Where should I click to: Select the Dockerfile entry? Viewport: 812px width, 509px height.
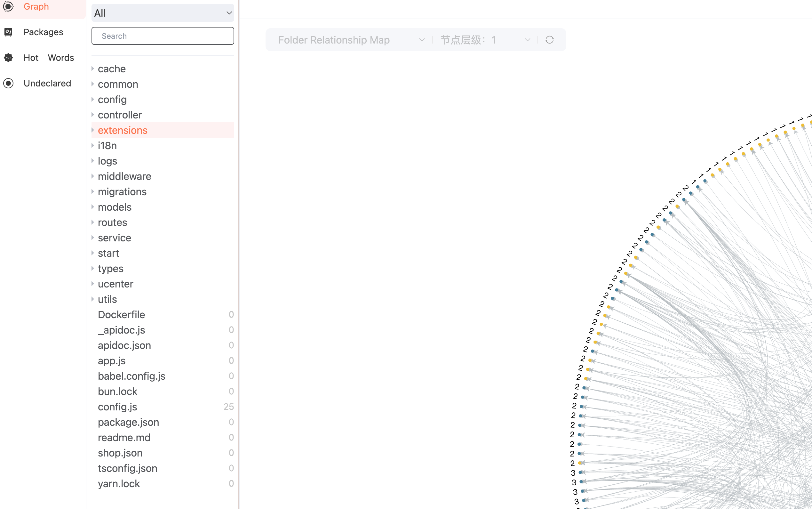(x=122, y=314)
